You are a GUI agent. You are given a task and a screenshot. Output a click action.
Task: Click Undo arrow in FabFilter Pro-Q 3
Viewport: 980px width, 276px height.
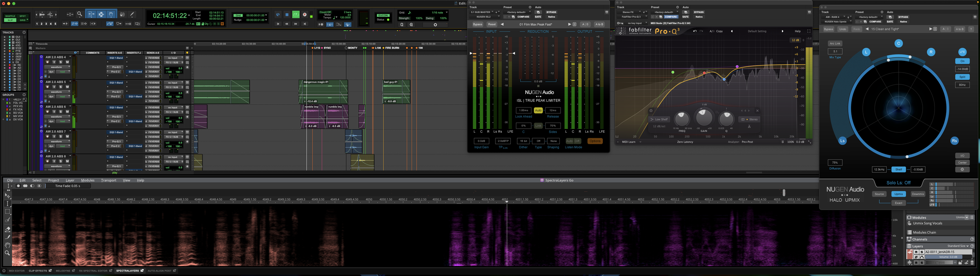(x=695, y=31)
